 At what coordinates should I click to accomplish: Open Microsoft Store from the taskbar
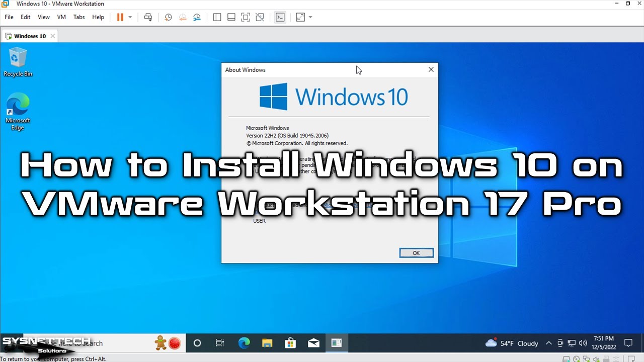pos(290,343)
